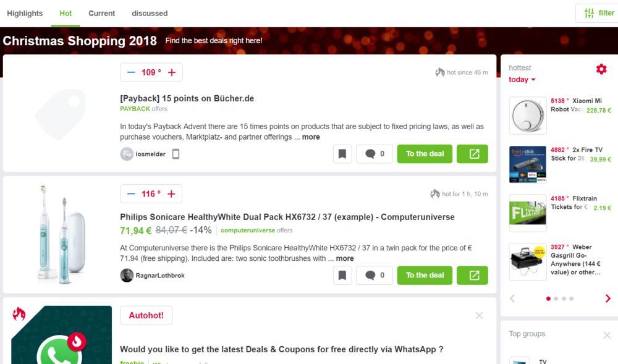Close the Top groups panel
618x364 pixels.
click(x=607, y=335)
